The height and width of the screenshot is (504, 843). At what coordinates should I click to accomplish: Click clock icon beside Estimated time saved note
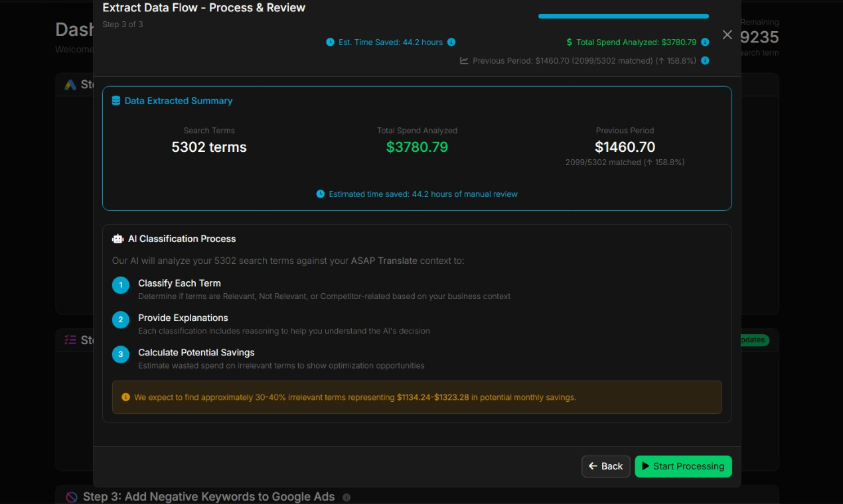[321, 194]
